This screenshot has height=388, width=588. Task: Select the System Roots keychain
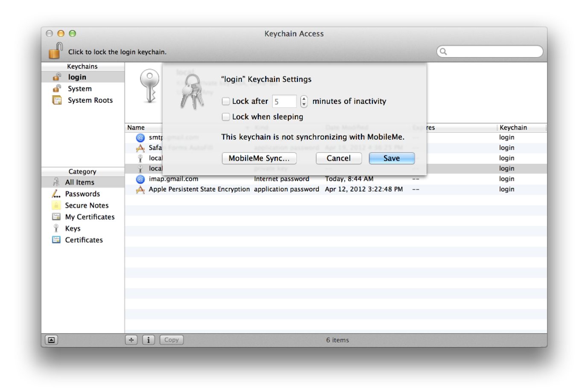click(90, 100)
